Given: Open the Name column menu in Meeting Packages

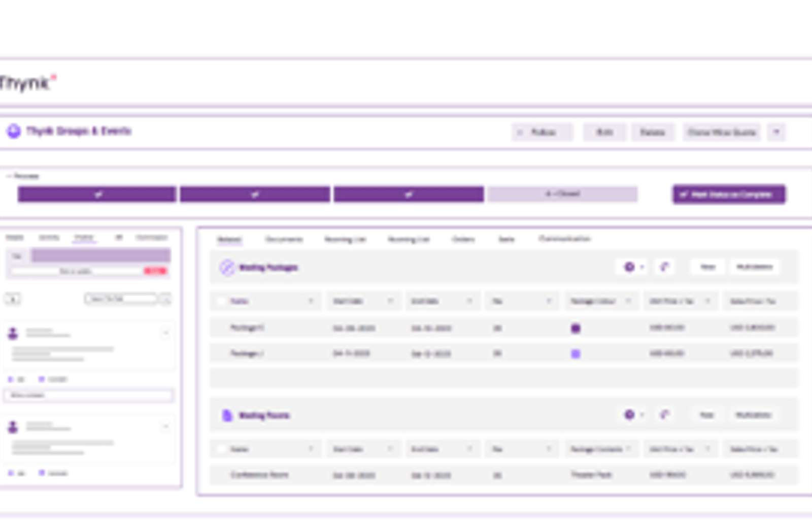Looking at the screenshot, I should pos(311,301).
